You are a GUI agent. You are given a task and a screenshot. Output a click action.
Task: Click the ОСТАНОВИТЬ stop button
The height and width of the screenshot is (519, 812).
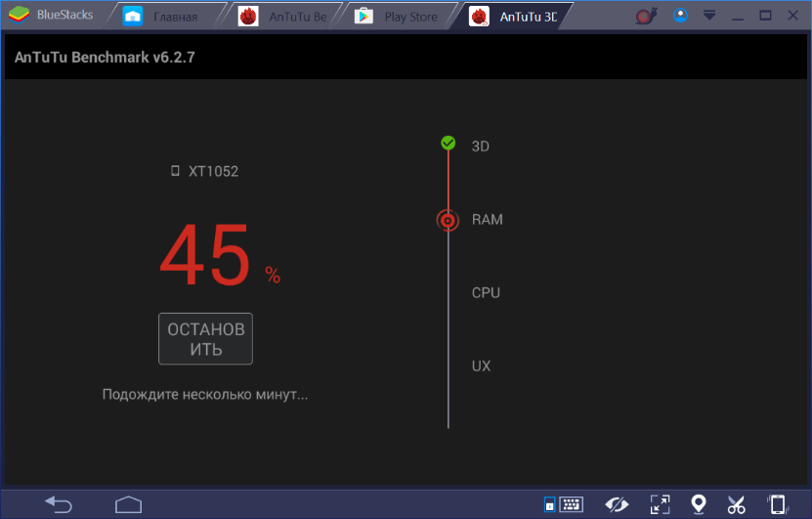(x=205, y=339)
